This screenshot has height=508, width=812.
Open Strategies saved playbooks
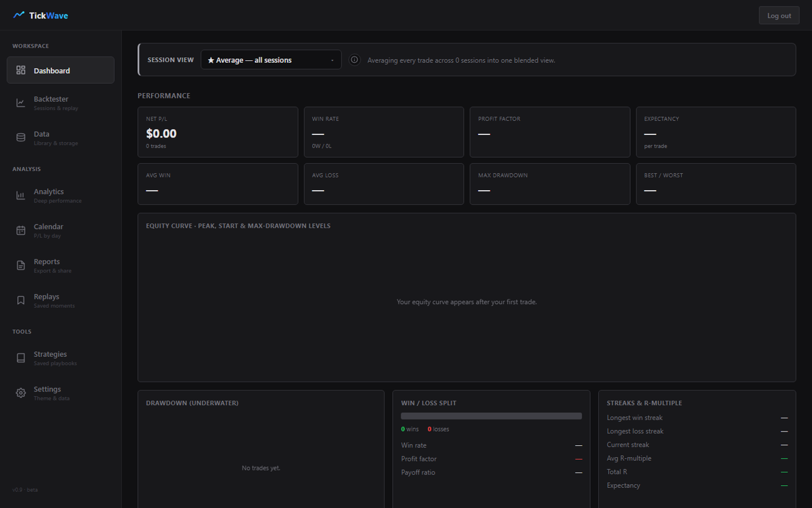point(60,358)
